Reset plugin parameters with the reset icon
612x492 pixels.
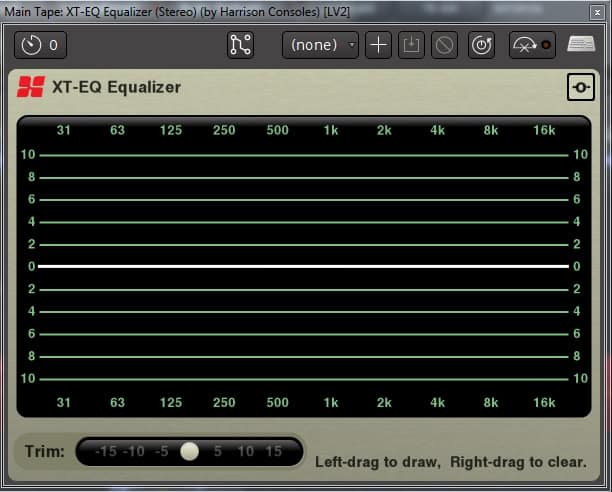coord(482,45)
